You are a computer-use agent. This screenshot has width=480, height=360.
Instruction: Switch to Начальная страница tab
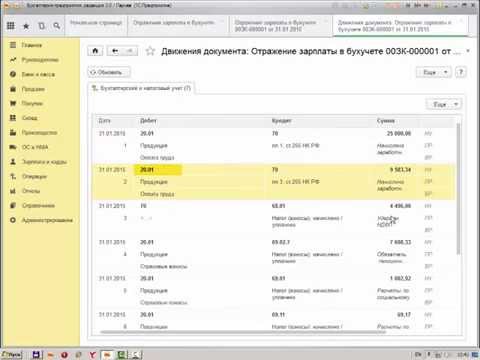tap(96, 23)
